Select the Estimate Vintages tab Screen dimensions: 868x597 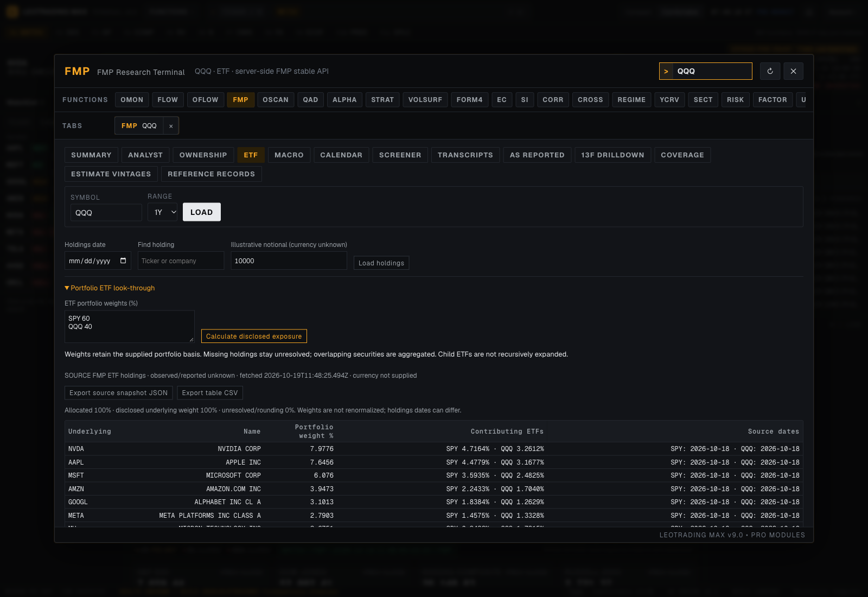pyautogui.click(x=111, y=174)
